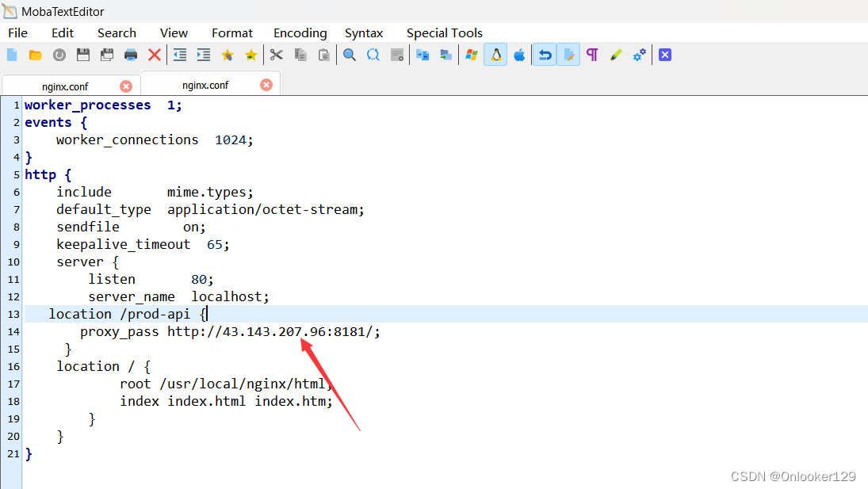Image resolution: width=868 pixels, height=489 pixels.
Task: Click the left-pointing unindent lines icon
Action: tap(180, 55)
